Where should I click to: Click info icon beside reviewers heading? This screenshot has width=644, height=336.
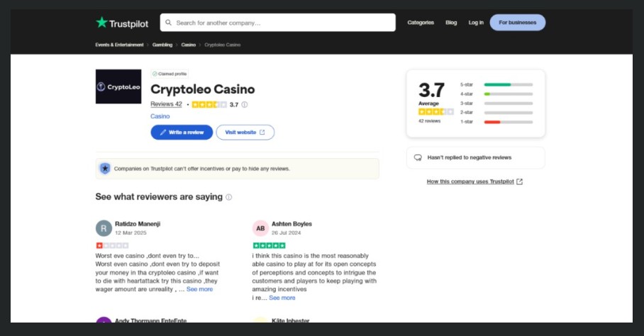228,197
